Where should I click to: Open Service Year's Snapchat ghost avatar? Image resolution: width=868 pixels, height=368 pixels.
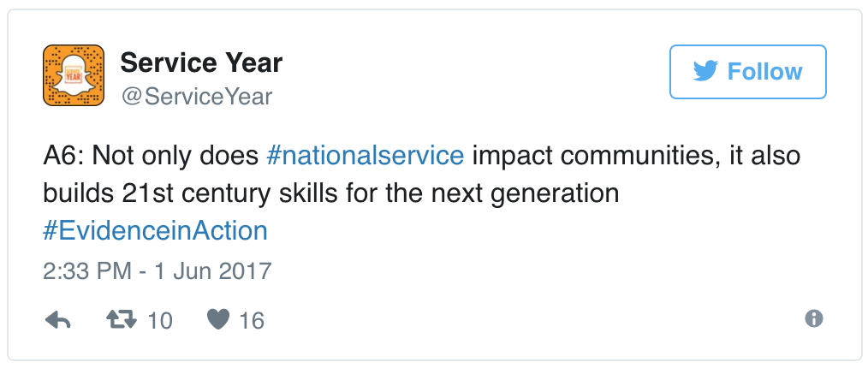pos(73,75)
